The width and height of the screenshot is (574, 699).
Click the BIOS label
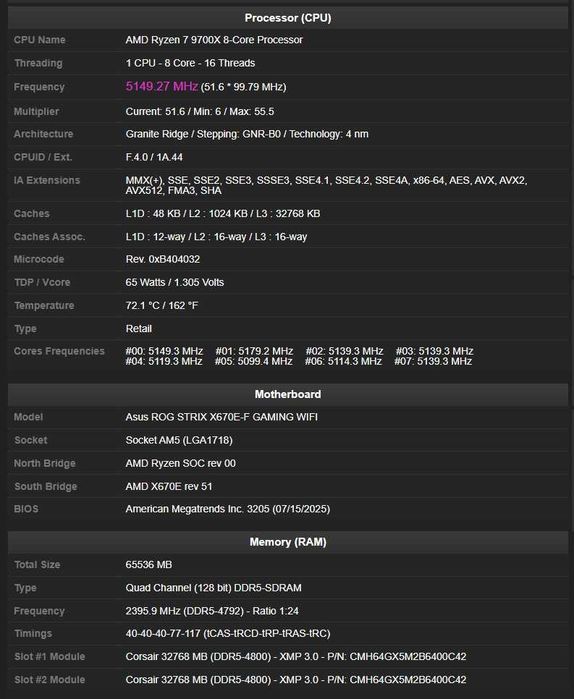tap(26, 509)
